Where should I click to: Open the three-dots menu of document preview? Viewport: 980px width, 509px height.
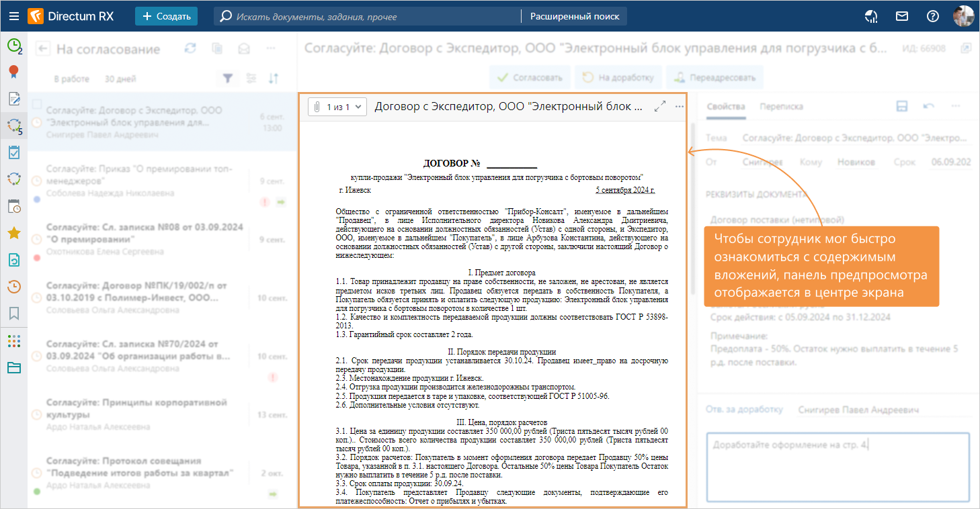(679, 106)
